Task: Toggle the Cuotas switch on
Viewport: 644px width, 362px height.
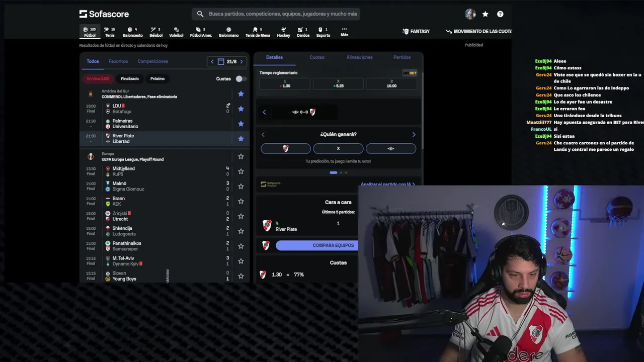Action: point(241,79)
